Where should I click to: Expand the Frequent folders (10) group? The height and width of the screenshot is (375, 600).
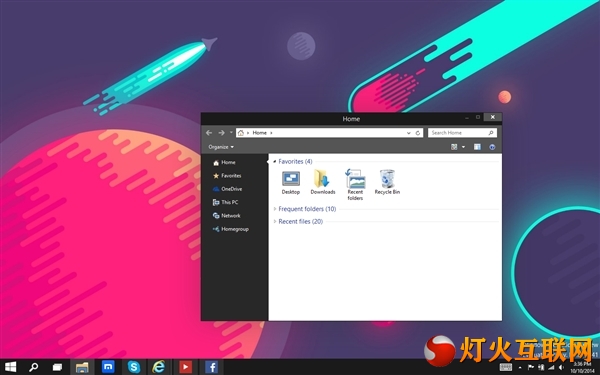[307, 209]
